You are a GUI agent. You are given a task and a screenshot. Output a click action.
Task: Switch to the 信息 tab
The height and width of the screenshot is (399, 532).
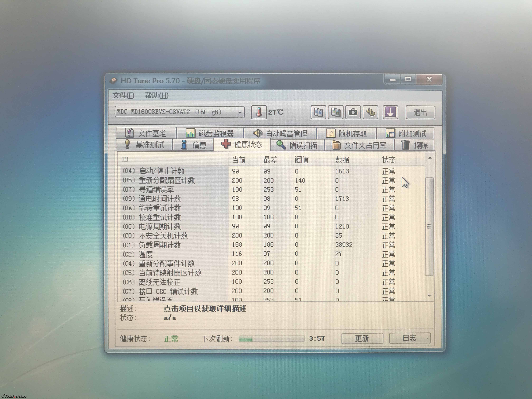[193, 145]
